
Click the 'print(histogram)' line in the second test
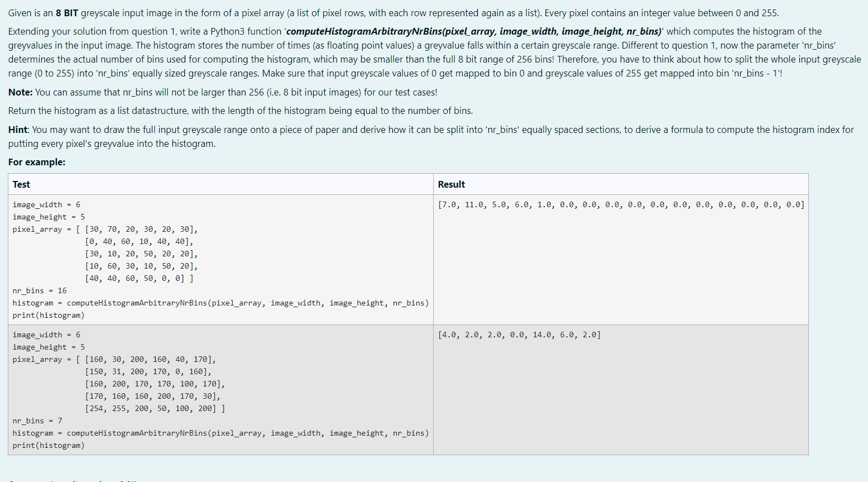click(50, 445)
